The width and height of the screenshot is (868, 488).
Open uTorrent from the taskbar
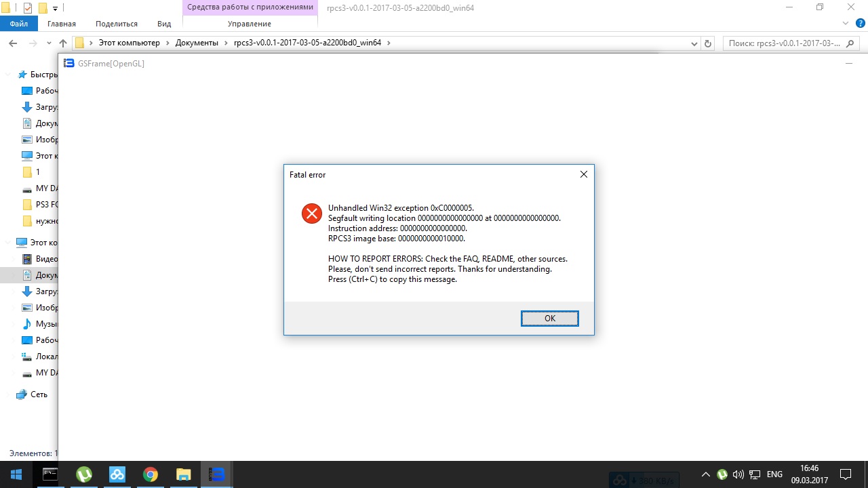84,474
